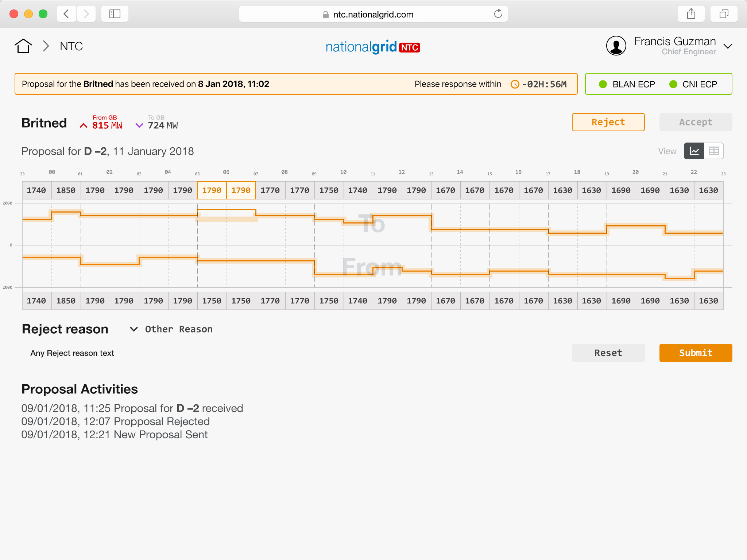Click the reject reason text field
The height and width of the screenshot is (560, 747).
[x=282, y=353]
